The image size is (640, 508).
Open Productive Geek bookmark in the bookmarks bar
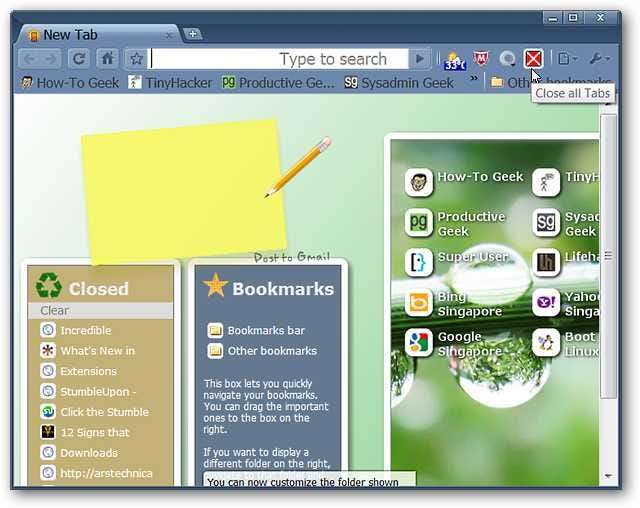point(278,83)
